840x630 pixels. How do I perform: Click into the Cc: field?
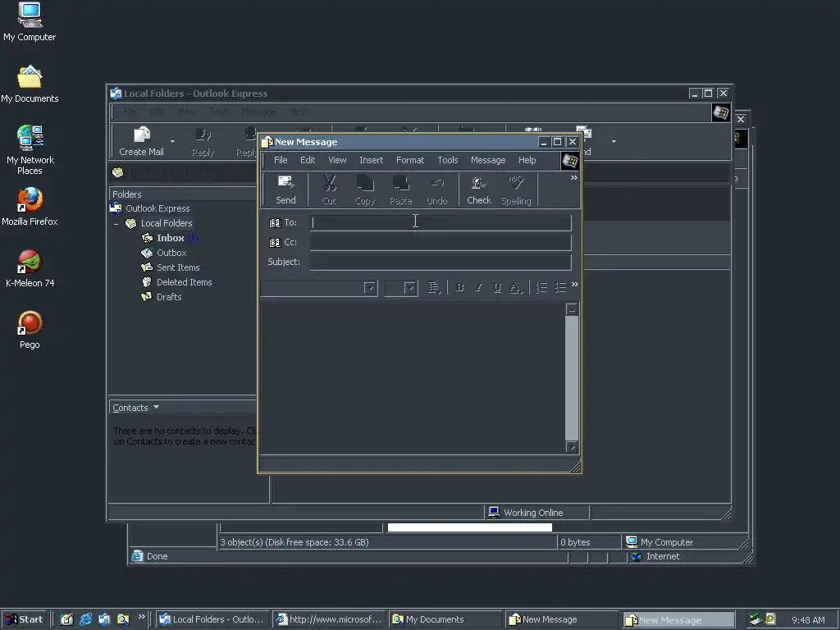441,243
